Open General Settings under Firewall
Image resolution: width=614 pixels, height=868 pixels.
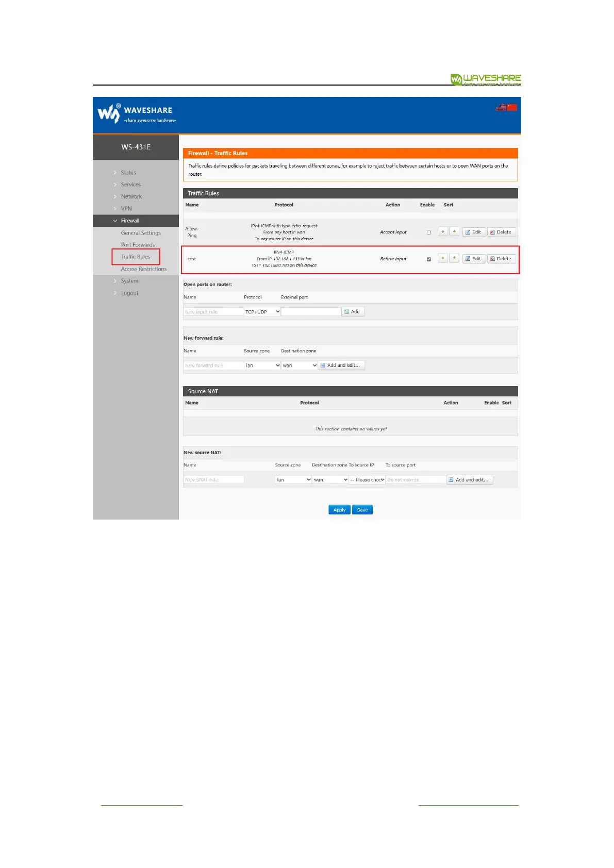pyautogui.click(x=141, y=233)
